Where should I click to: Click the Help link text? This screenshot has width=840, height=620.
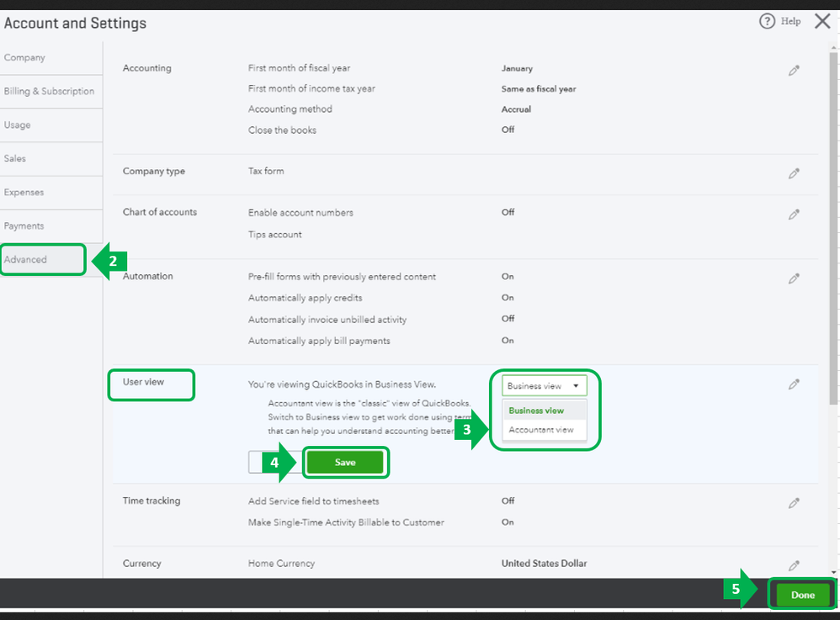click(790, 21)
